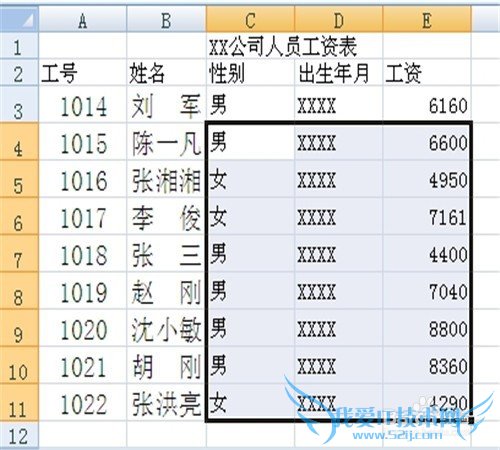Select row 12 header
This screenshot has width=500, height=450.
[19, 434]
